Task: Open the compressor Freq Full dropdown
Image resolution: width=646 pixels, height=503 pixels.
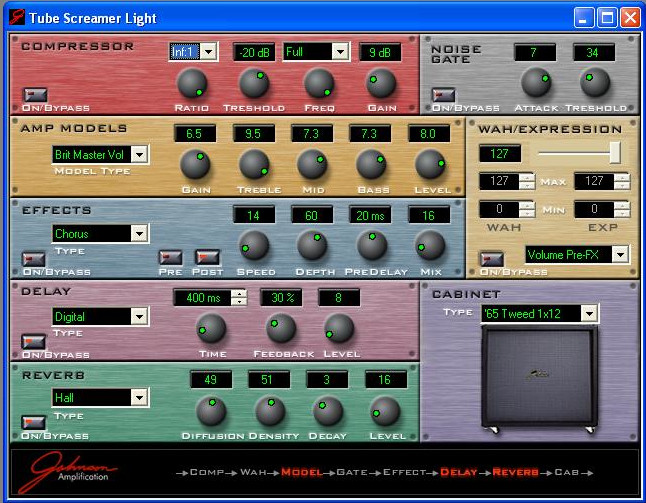Action: tap(340, 52)
